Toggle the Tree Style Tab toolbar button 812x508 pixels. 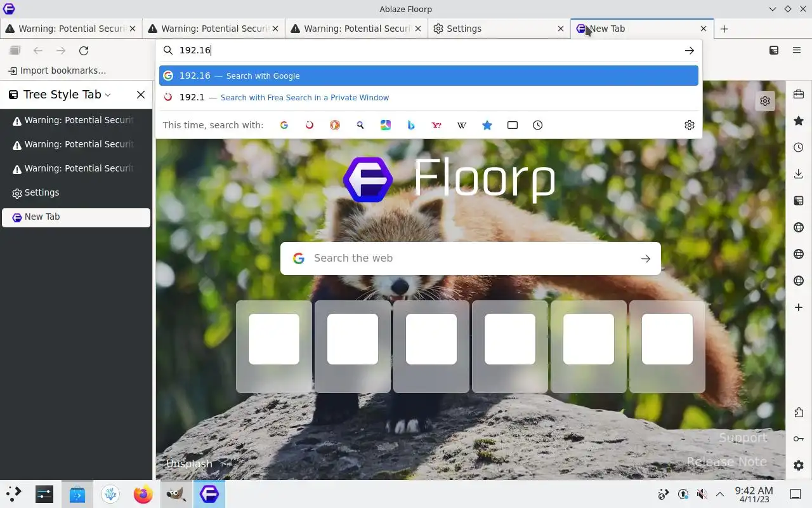[x=774, y=51]
